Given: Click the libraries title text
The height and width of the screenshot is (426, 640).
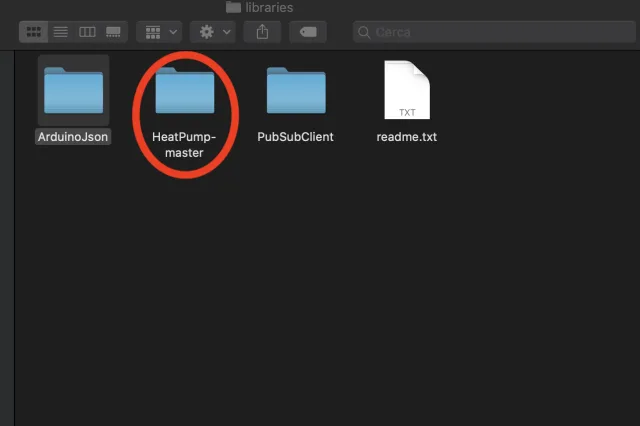Looking at the screenshot, I should pos(270,7).
